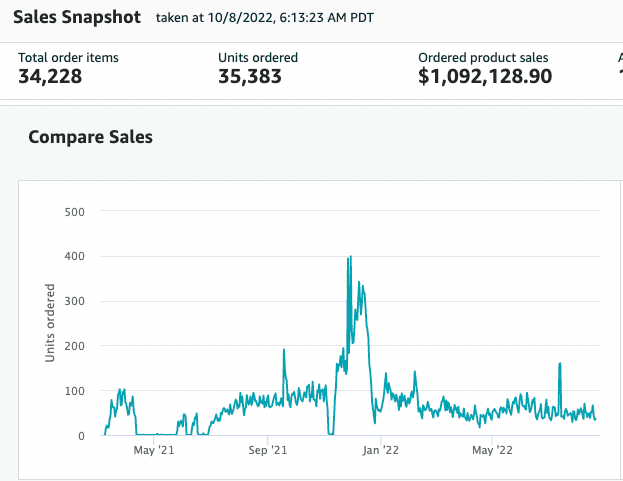Screen dimensions: 623x481
Task: Select the Total order items label
Action: click(68, 57)
